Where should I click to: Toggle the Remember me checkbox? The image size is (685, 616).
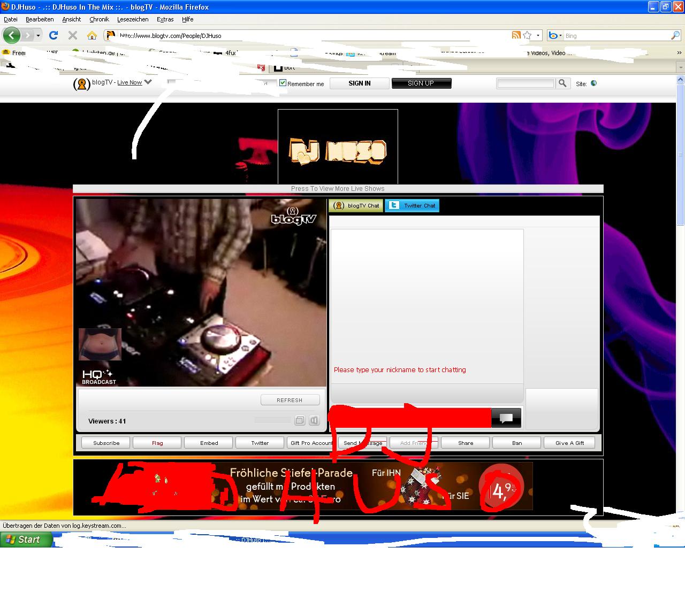pos(283,83)
